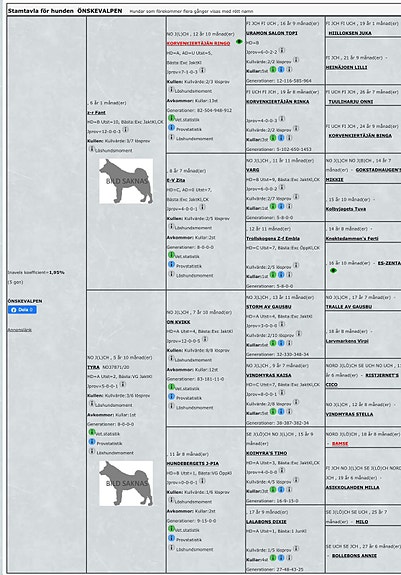Click the BILD SAKNAS thumbnail under z-r Fant
The image size is (401, 575).
click(x=126, y=181)
